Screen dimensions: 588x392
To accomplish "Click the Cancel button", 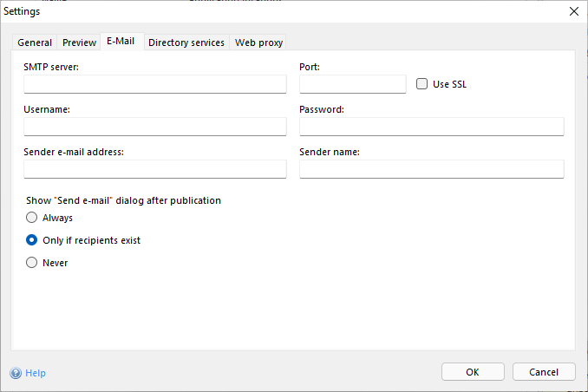I will tap(543, 372).
